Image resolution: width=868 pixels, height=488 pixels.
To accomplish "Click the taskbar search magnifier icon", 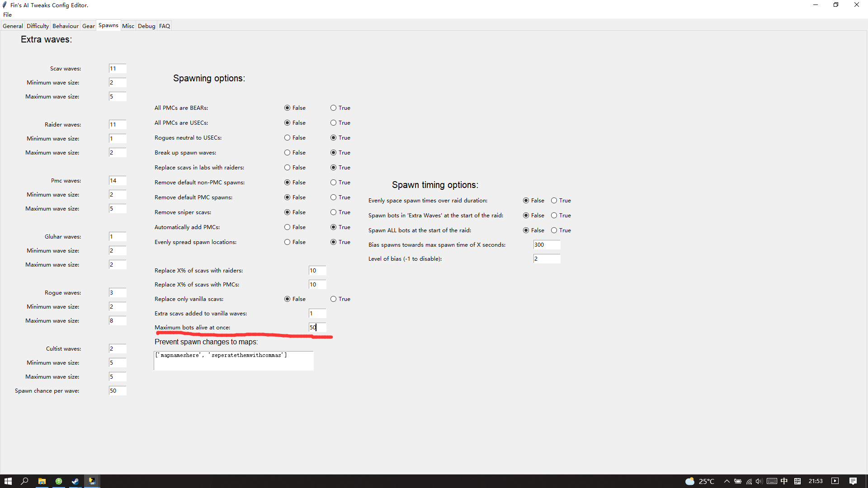I will coord(25,481).
